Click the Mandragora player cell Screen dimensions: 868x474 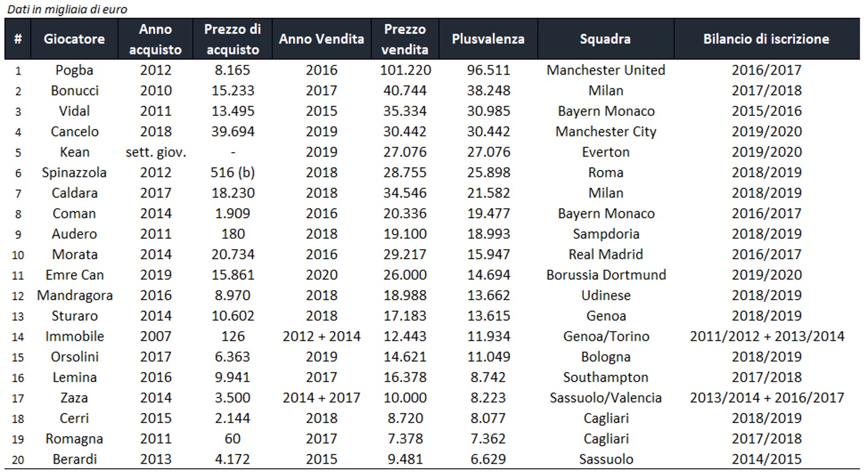click(75, 296)
